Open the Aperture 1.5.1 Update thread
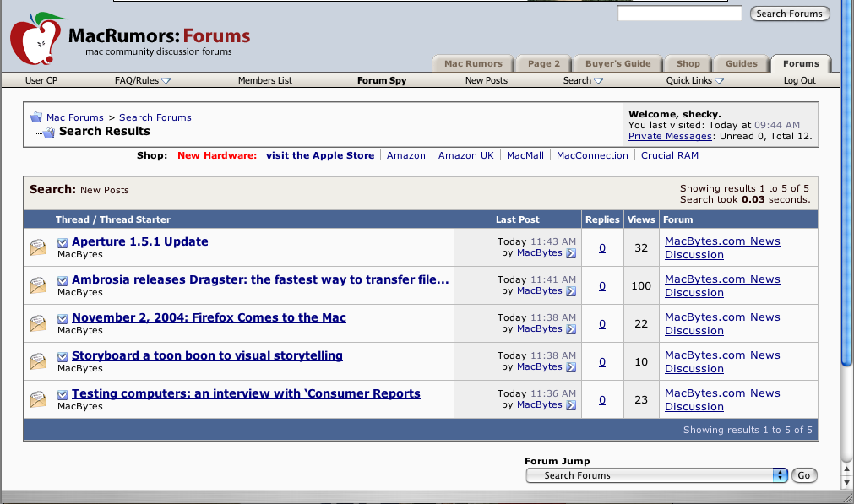Screen dimensions: 854x504 click(140, 241)
